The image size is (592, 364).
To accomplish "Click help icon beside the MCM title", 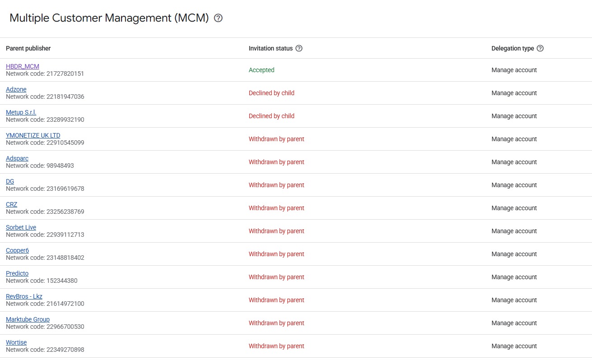I will pos(219,18).
